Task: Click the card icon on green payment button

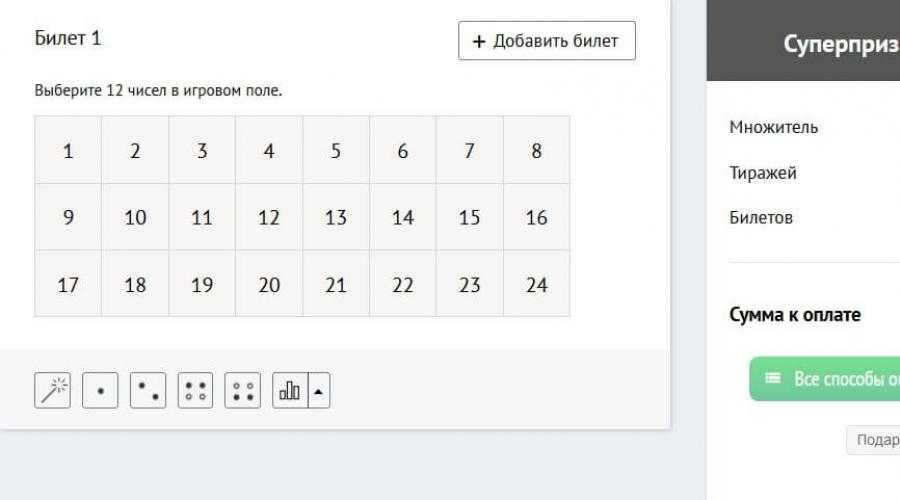Action: 773,378
